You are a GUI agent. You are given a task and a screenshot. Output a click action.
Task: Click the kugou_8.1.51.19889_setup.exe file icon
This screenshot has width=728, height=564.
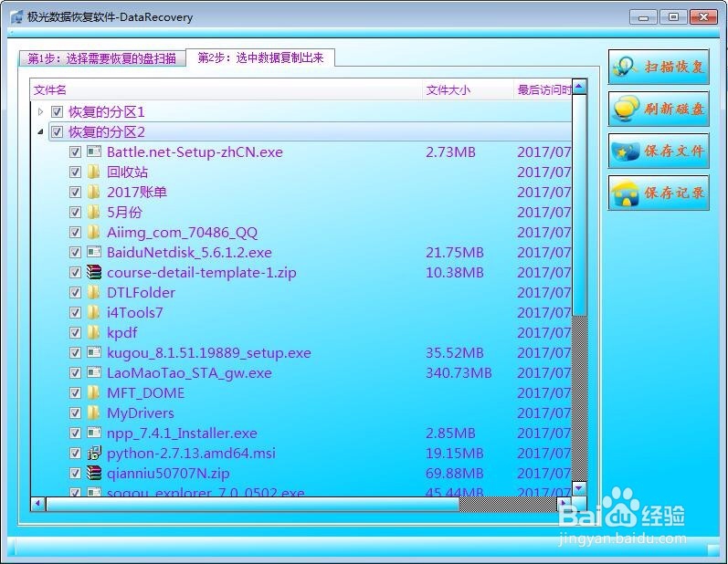[94, 352]
